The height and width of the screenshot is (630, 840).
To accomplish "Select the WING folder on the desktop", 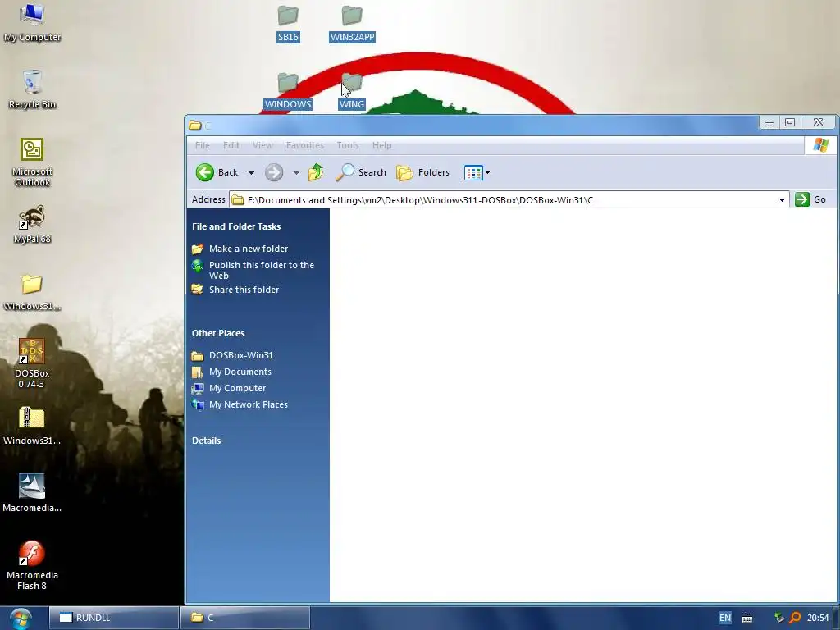I will click(x=352, y=91).
